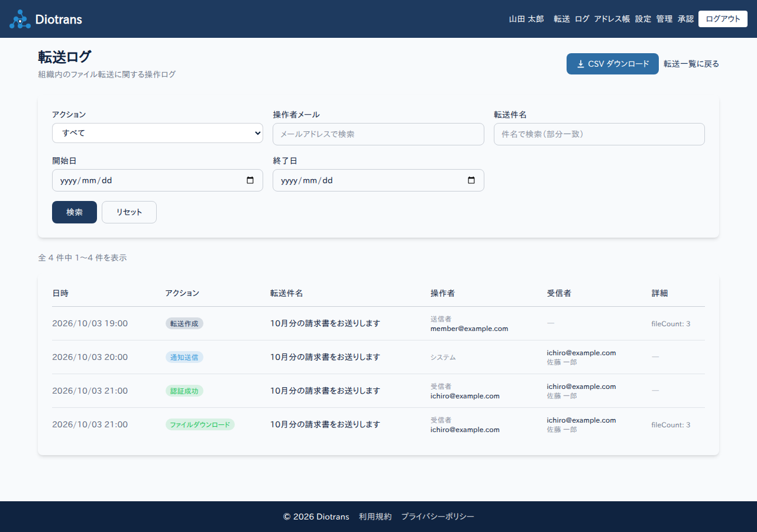Open the ログ menu in the header
Image resolution: width=757 pixels, height=532 pixels.
[582, 19]
